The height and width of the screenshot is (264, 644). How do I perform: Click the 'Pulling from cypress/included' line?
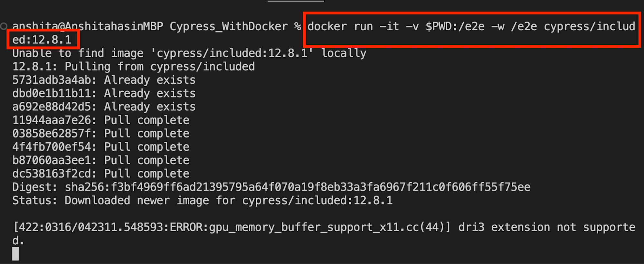(133, 67)
